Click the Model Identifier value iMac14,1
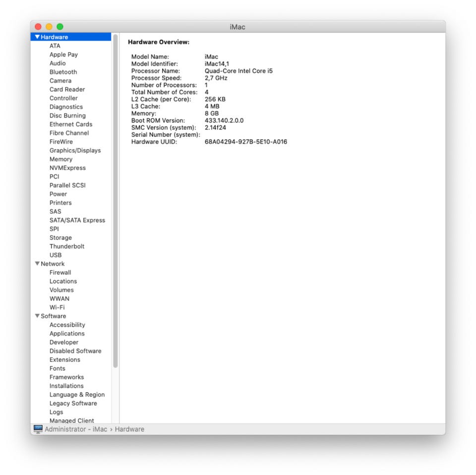 click(x=217, y=64)
